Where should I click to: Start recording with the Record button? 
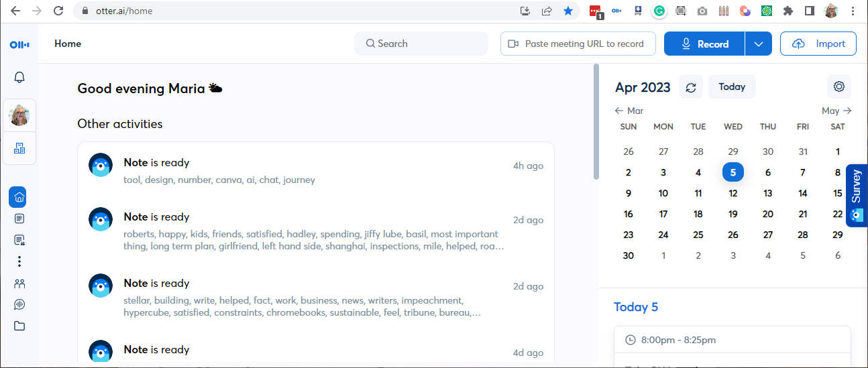coord(704,44)
